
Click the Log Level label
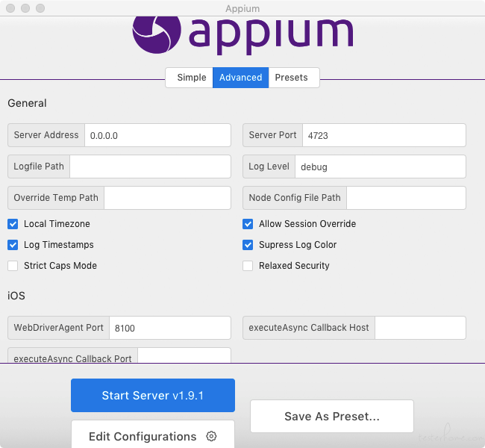(x=269, y=167)
